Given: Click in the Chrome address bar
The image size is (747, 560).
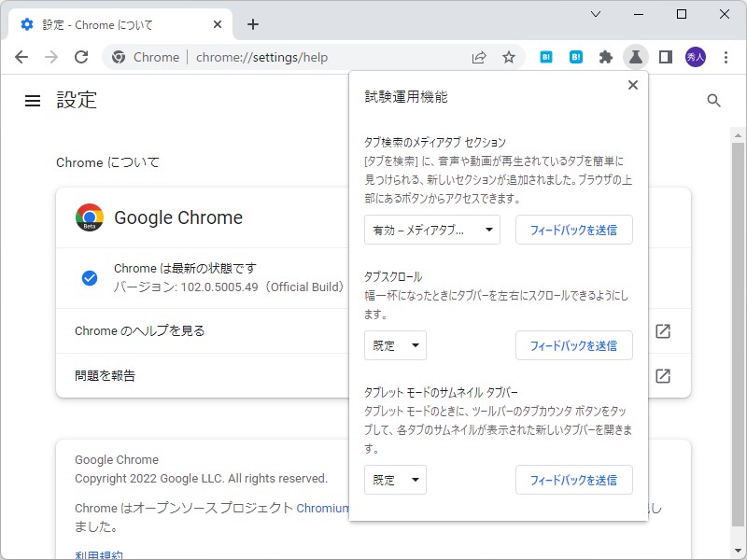Looking at the screenshot, I should coord(280,57).
